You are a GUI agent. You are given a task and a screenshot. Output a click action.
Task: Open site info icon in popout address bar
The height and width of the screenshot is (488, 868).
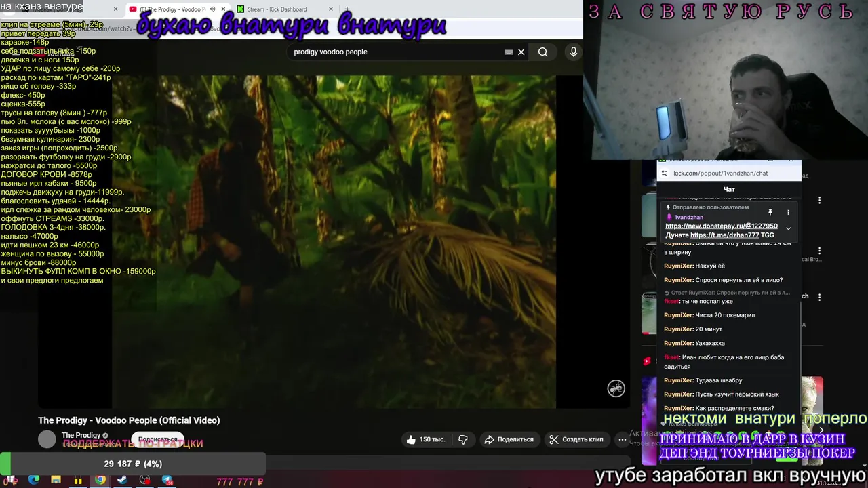(x=665, y=173)
